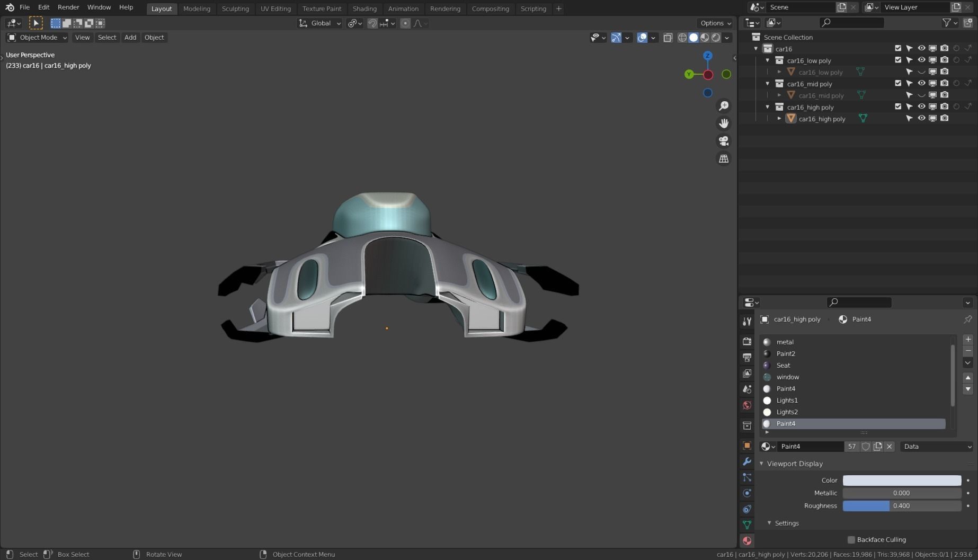Screen dimensions: 978x560
Task: Move material slot up with arrow
Action: (968, 378)
